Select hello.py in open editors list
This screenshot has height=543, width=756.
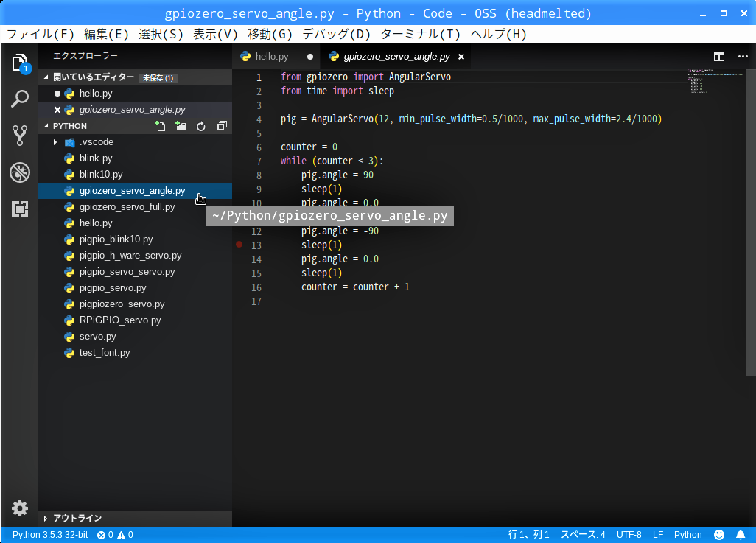tap(135, 94)
